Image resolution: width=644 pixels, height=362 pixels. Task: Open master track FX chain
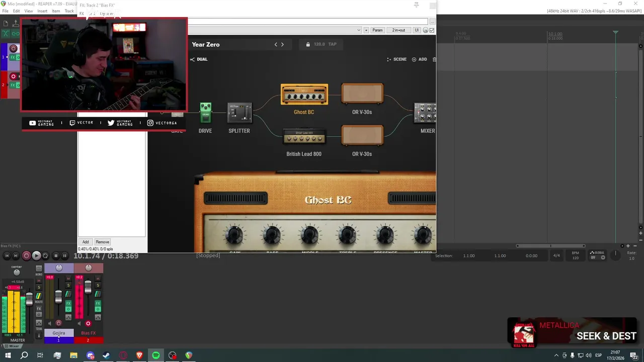tap(39, 309)
